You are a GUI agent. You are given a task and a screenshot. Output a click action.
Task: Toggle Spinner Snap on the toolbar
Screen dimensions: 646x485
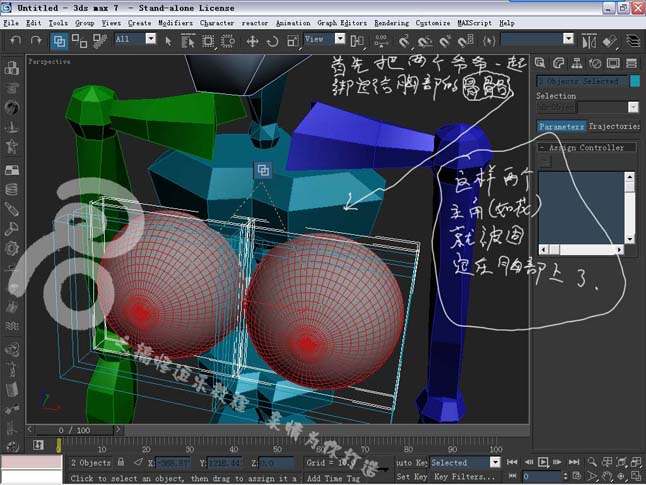(465, 41)
